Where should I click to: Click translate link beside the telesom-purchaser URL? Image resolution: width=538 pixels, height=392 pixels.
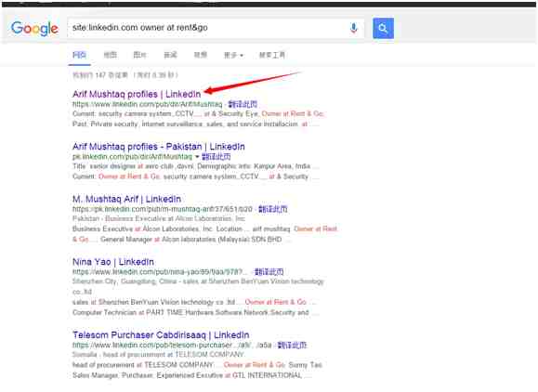292,345
